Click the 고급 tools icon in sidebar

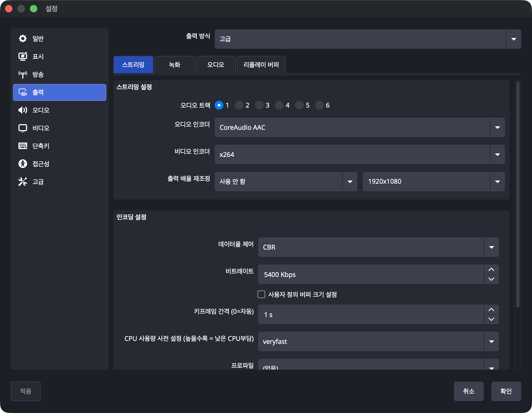point(23,182)
